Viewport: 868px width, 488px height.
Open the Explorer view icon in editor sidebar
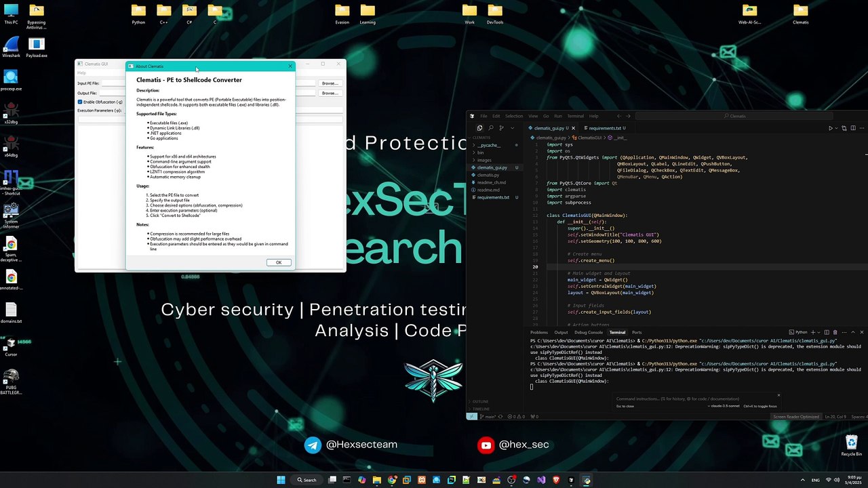click(x=479, y=128)
